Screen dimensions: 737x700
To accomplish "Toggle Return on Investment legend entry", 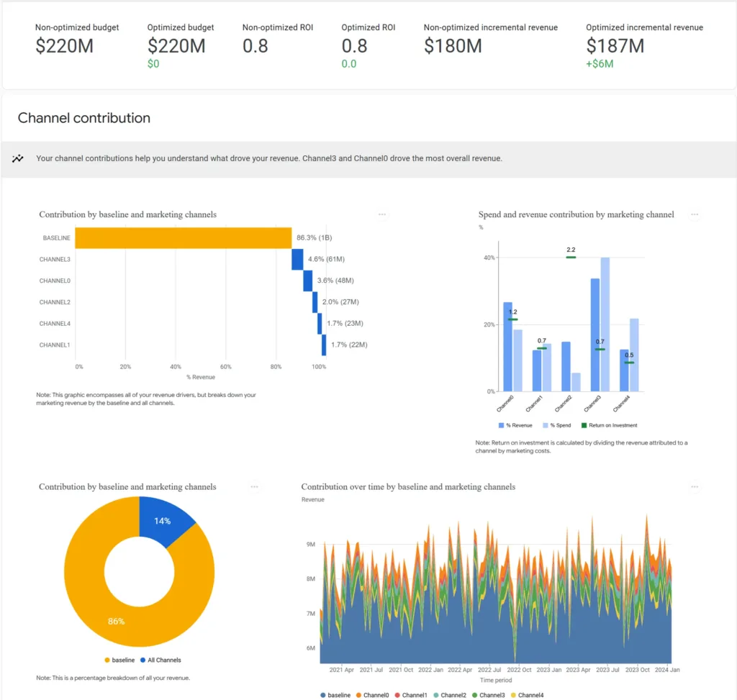I will coord(608,425).
